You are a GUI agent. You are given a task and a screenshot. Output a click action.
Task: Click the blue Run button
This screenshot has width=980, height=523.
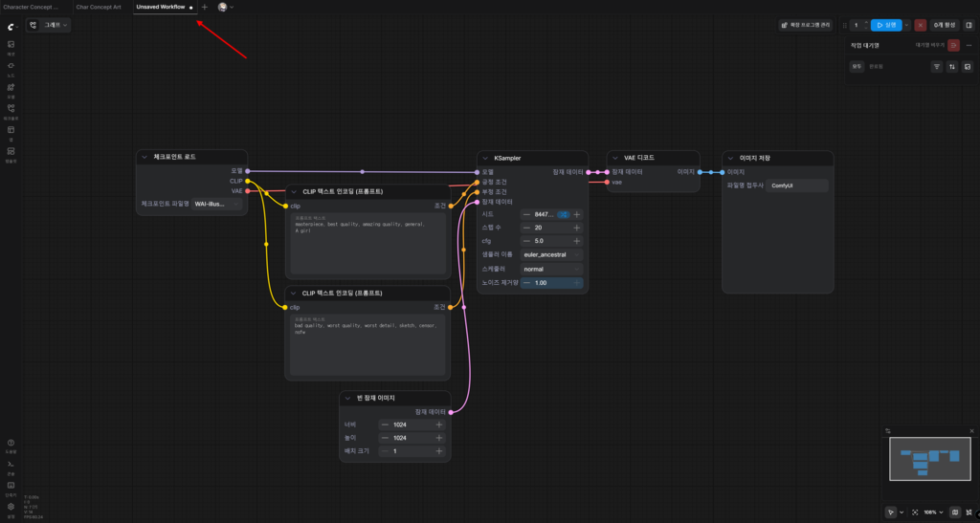886,25
